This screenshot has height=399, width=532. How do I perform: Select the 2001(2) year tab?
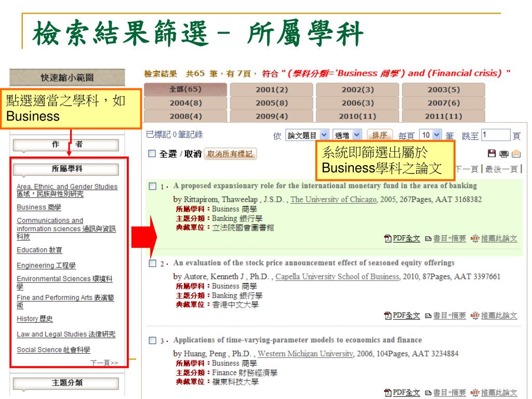pos(271,89)
